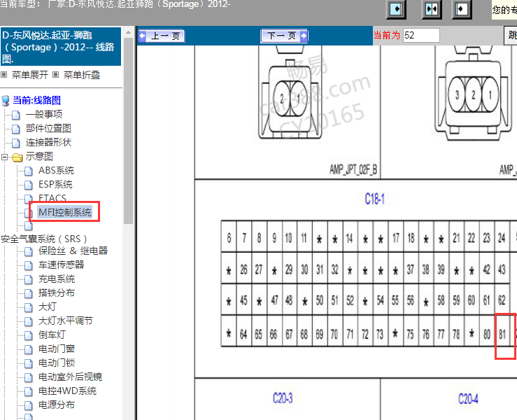The image size is (517, 420).
Task: Click the sidebar title D-东风悦达.起亚-狮跑 header
Action: pos(61,46)
